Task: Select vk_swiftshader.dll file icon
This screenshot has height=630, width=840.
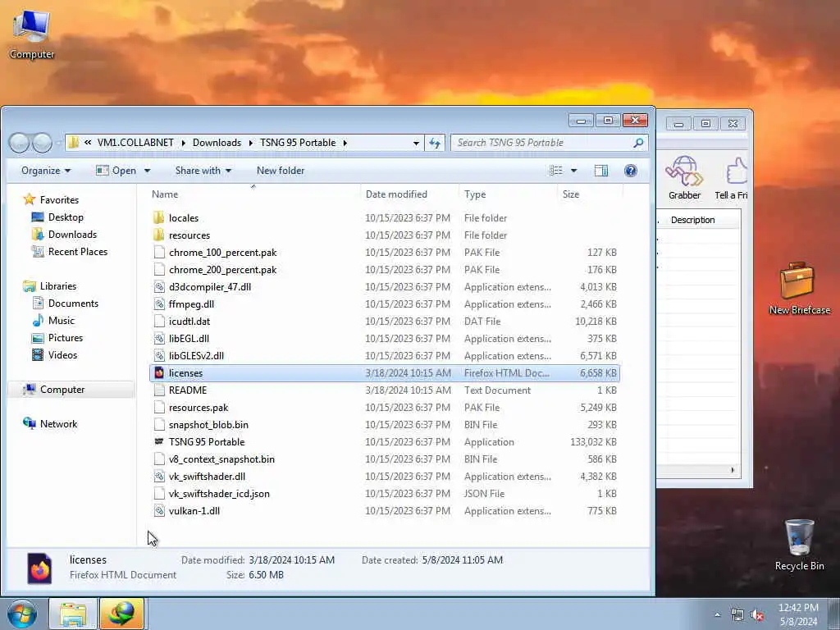Action: [158, 477]
